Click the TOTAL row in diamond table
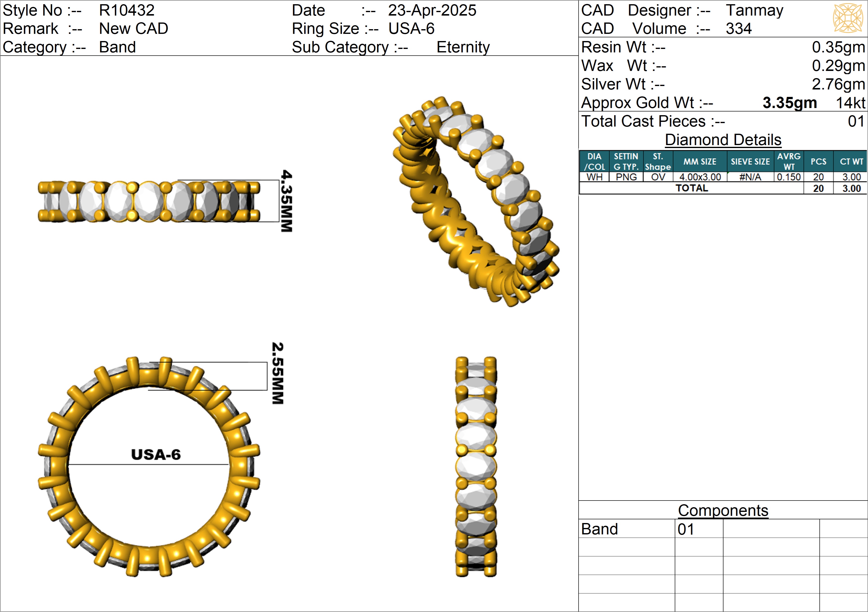 (691, 188)
